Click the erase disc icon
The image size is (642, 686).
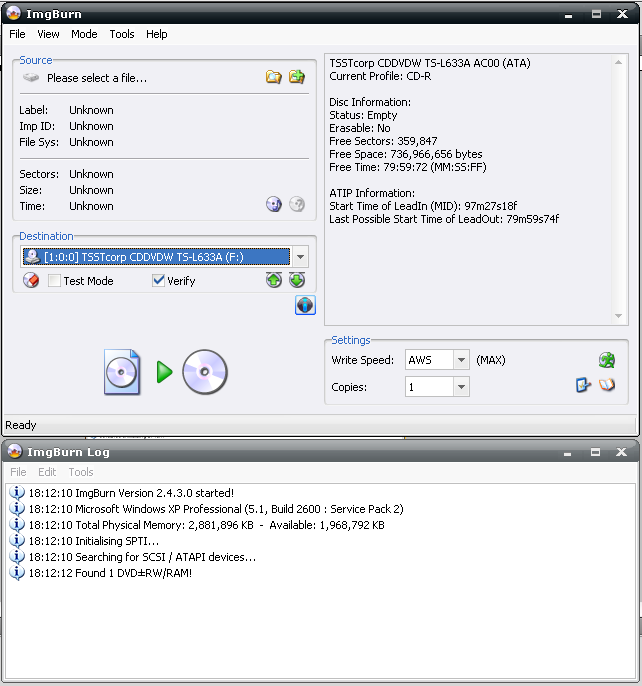point(31,280)
